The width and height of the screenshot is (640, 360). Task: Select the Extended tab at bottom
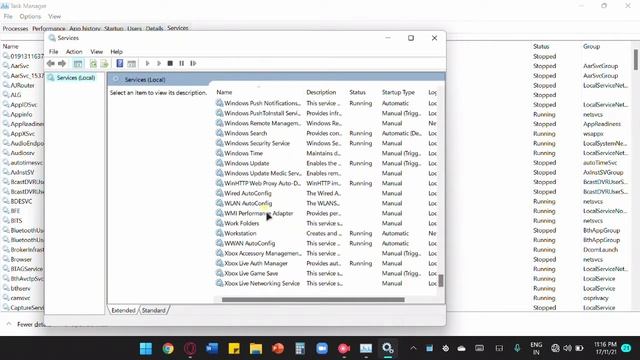tap(123, 310)
